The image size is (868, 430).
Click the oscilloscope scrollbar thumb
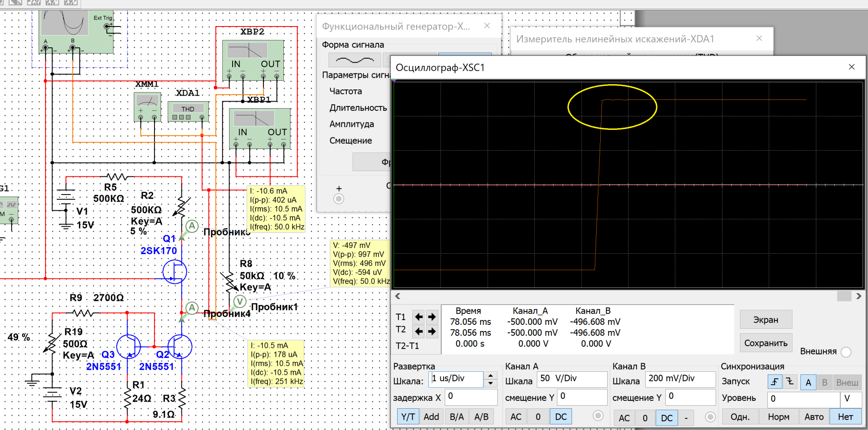(844, 296)
